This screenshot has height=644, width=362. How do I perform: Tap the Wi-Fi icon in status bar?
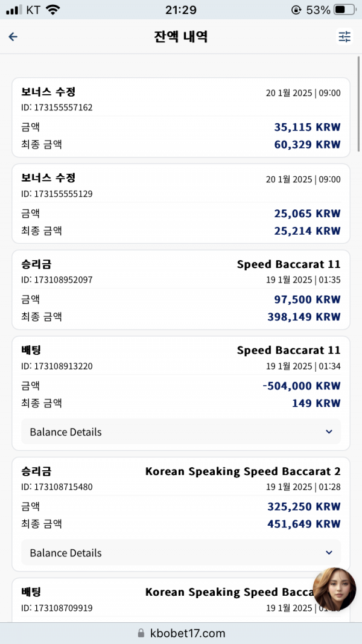[x=52, y=10]
